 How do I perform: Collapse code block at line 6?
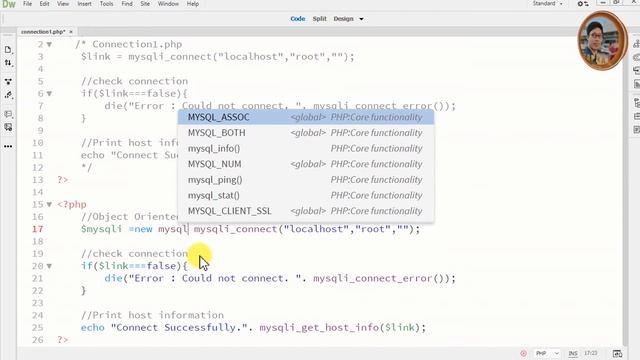(49, 93)
